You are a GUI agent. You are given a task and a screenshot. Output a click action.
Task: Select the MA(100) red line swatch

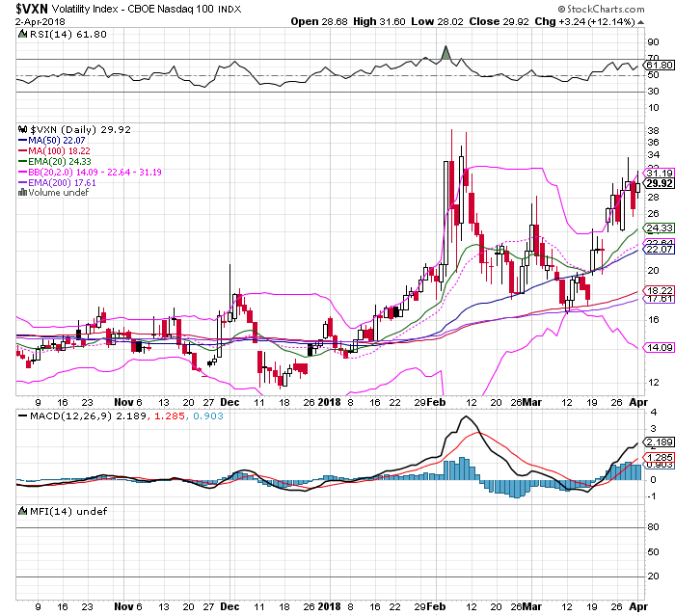coord(22,151)
